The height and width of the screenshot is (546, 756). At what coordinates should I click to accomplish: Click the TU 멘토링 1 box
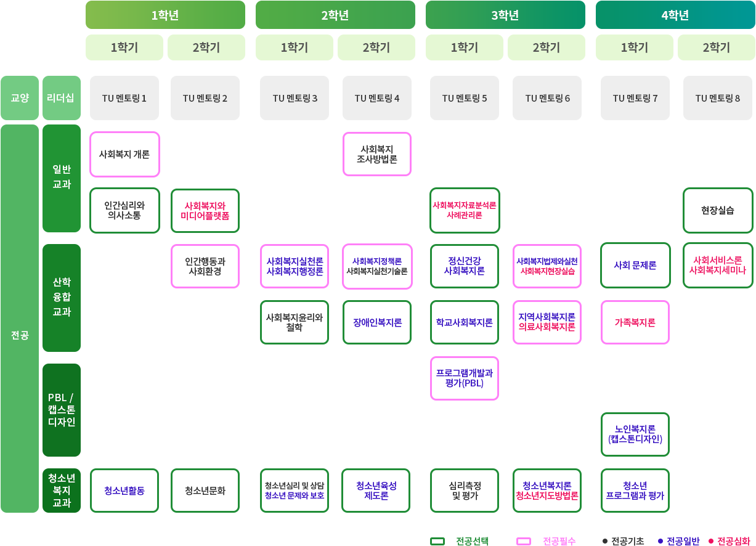click(x=124, y=97)
